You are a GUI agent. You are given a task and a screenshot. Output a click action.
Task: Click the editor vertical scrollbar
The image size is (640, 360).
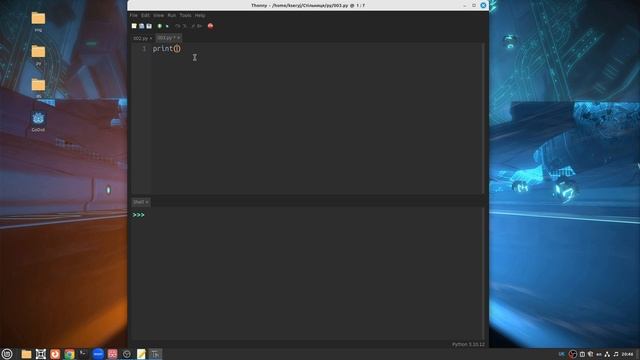point(484,118)
